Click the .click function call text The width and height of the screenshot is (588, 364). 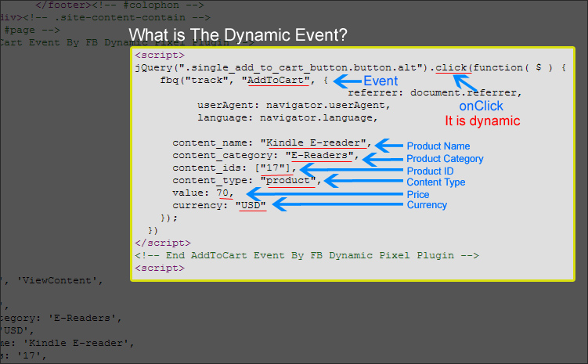[x=451, y=67]
